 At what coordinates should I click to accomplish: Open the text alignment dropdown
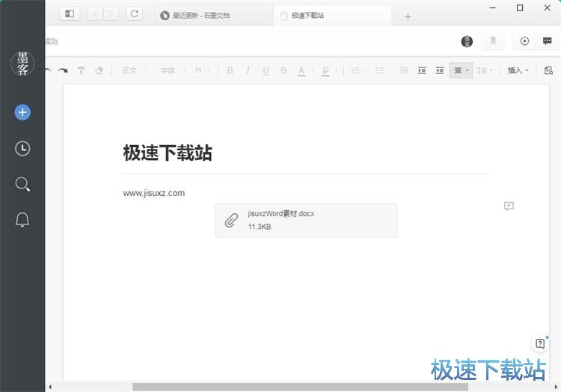pos(461,70)
